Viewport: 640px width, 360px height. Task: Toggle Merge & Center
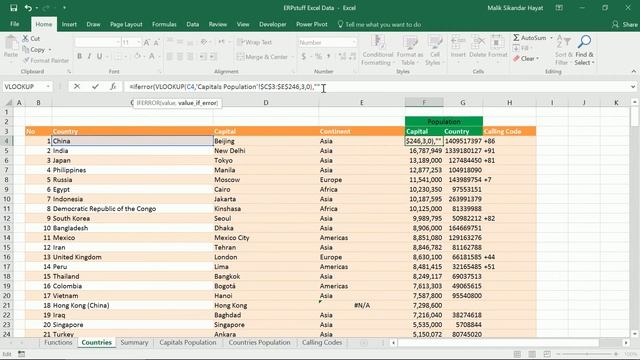(x=262, y=57)
